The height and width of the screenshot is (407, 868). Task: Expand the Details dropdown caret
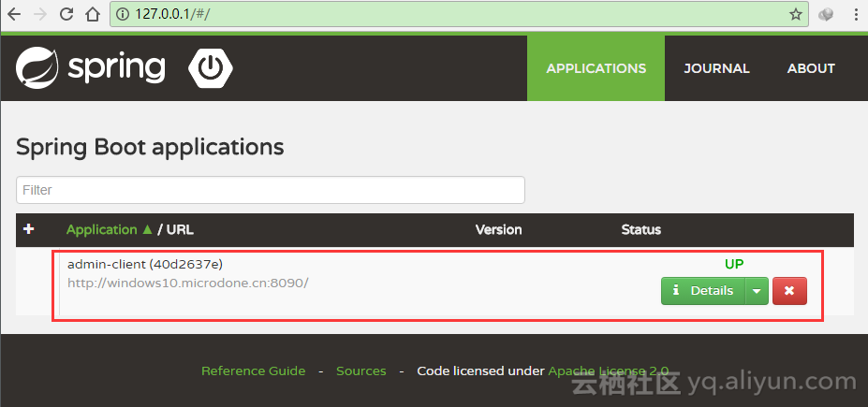pos(757,291)
